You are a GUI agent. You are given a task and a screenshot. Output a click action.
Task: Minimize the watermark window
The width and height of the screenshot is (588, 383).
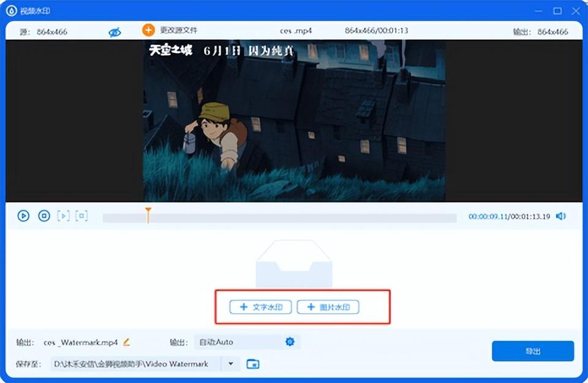(x=538, y=11)
